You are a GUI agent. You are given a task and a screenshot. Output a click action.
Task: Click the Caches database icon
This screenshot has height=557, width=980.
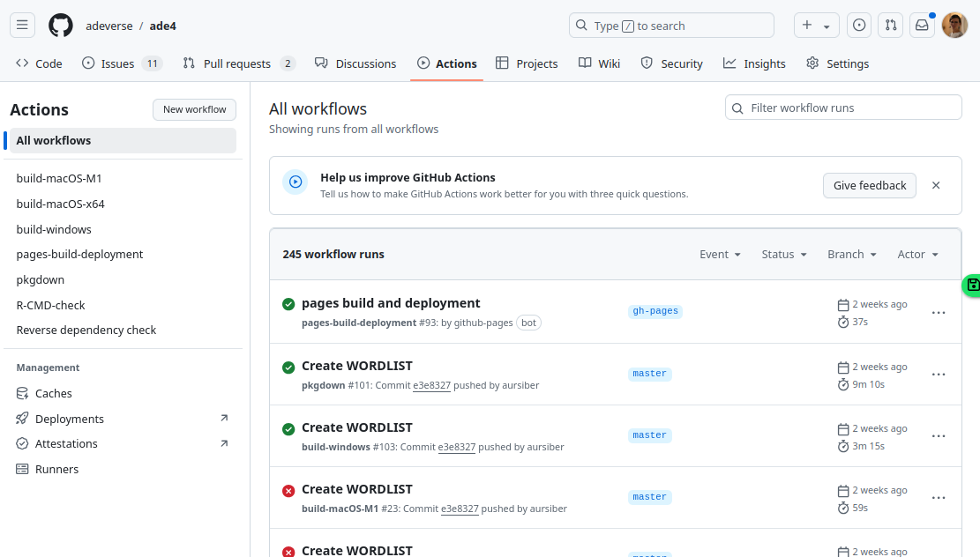pos(23,393)
